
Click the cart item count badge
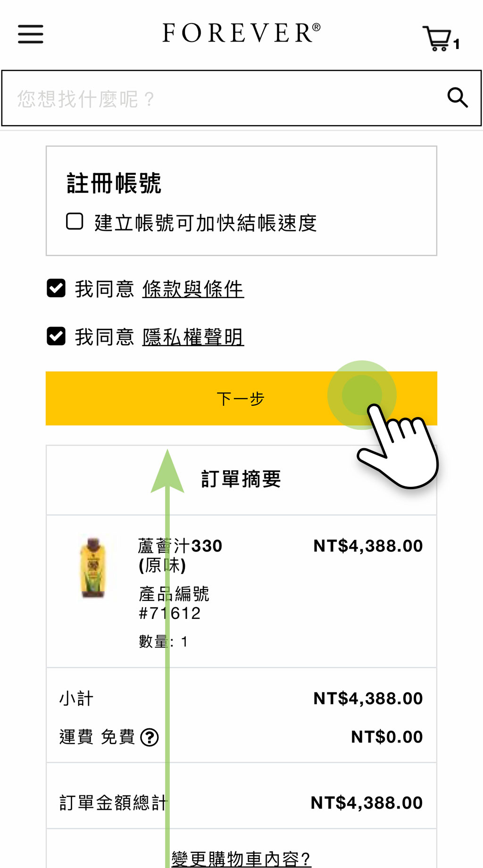[457, 44]
